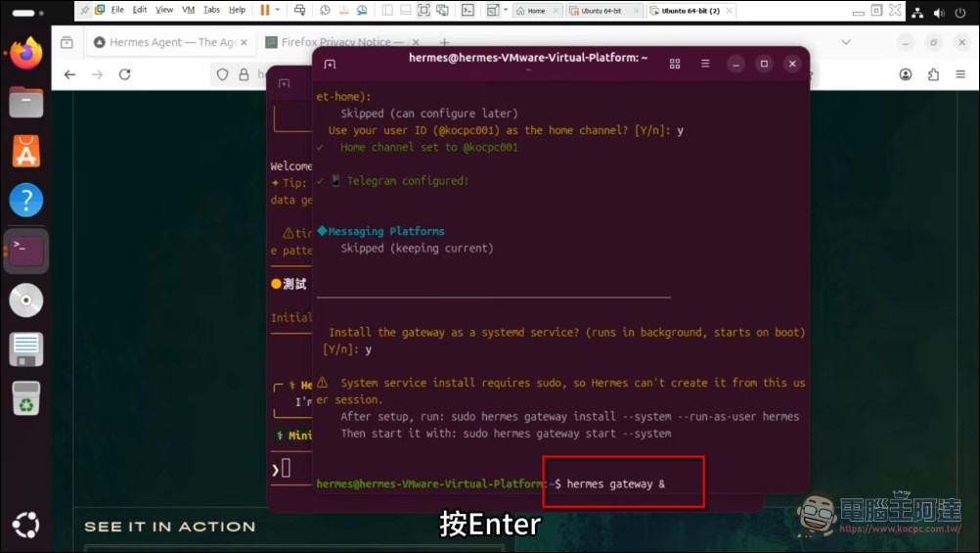Open the Firefox extensions puzzle icon

pyautogui.click(x=933, y=74)
